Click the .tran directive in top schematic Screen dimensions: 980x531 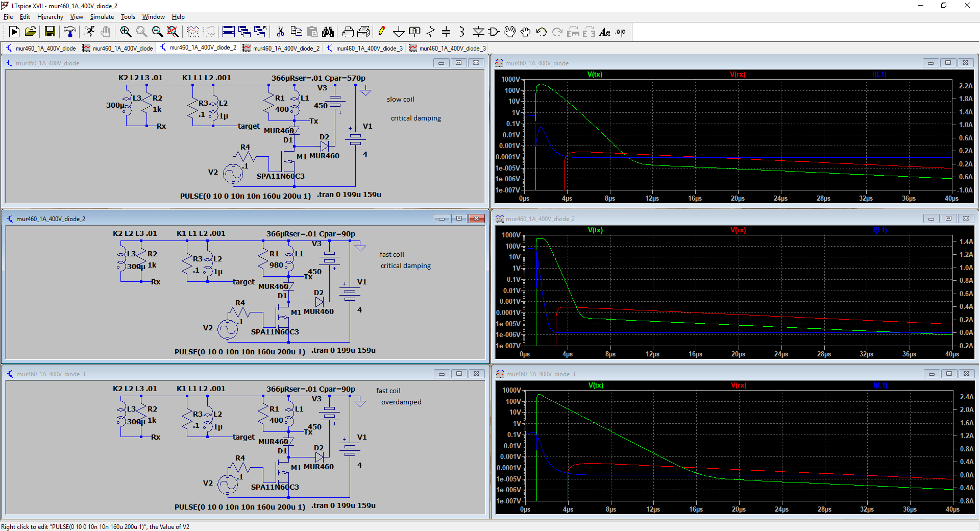pyautogui.click(x=349, y=195)
